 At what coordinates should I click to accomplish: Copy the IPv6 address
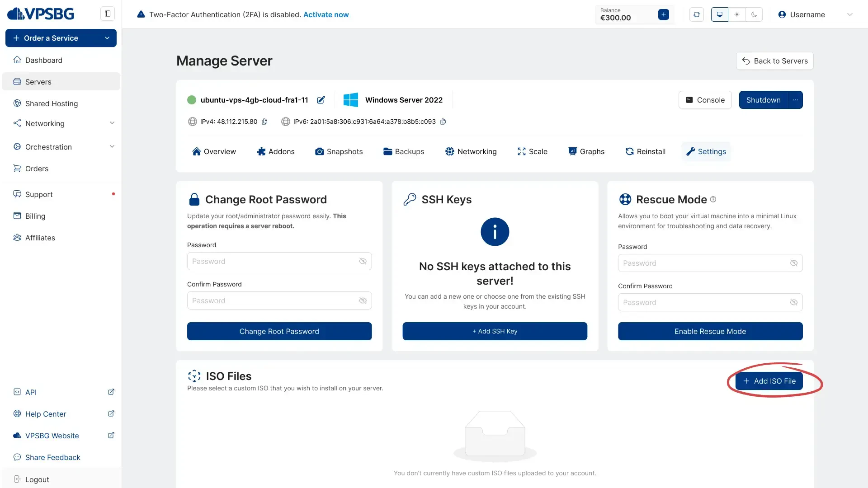coord(443,122)
